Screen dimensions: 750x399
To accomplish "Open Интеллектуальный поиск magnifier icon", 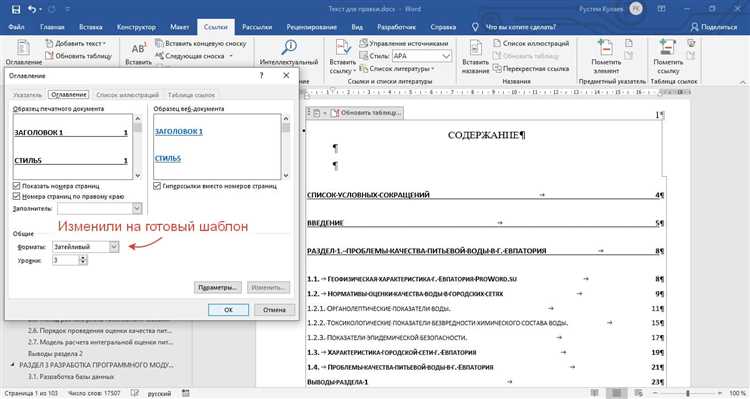I will click(x=289, y=47).
